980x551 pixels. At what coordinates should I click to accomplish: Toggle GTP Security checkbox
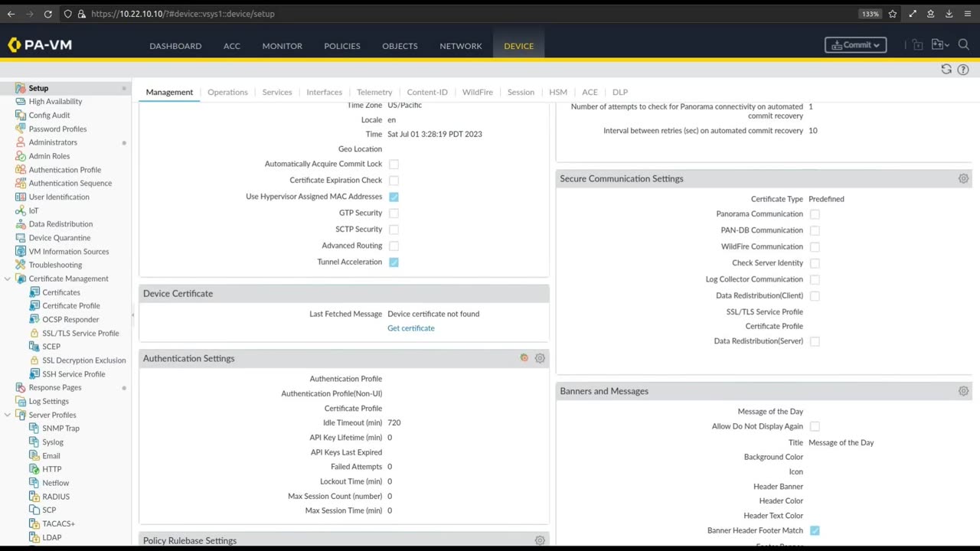[x=394, y=214]
